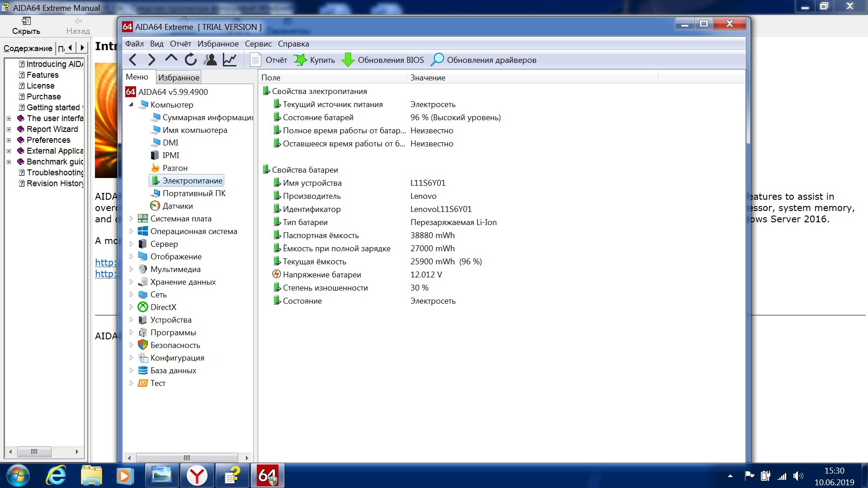868x488 pixels.
Task: Open the Избранное menu in the menu bar
Action: (218, 44)
